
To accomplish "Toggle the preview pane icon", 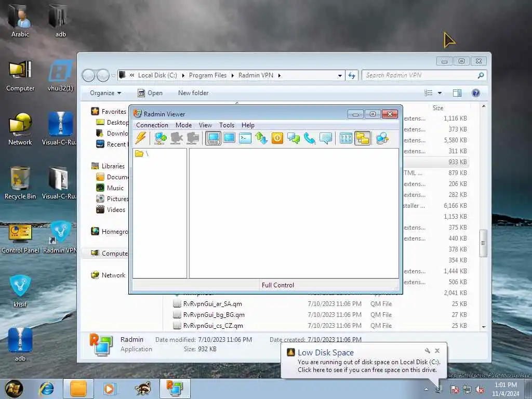I will tap(457, 93).
